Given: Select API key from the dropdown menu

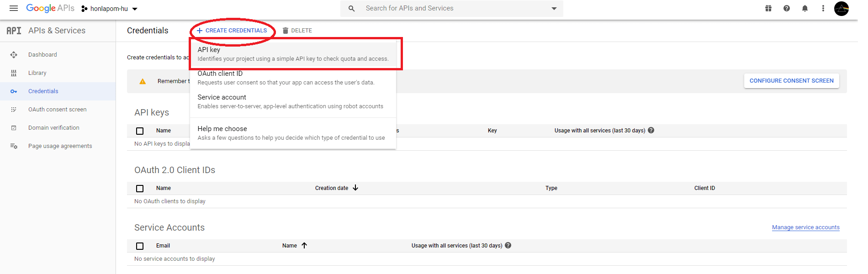Looking at the screenshot, I should click(x=292, y=54).
